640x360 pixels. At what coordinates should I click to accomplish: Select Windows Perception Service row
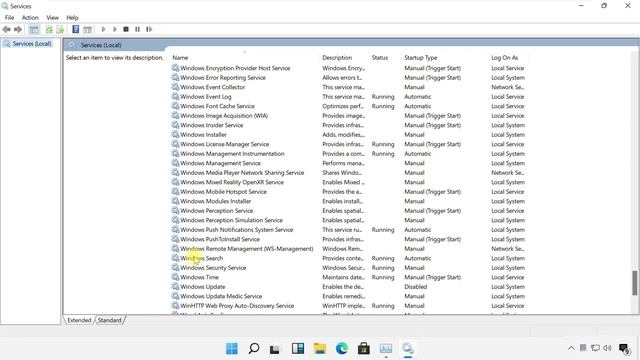tap(217, 211)
